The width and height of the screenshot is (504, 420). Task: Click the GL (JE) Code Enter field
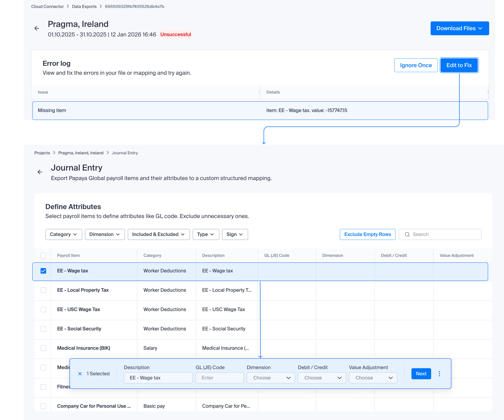click(x=220, y=378)
